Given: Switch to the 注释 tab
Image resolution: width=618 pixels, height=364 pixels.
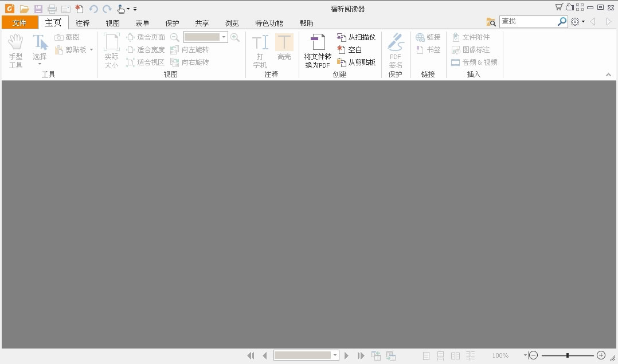Looking at the screenshot, I should pyautogui.click(x=83, y=24).
